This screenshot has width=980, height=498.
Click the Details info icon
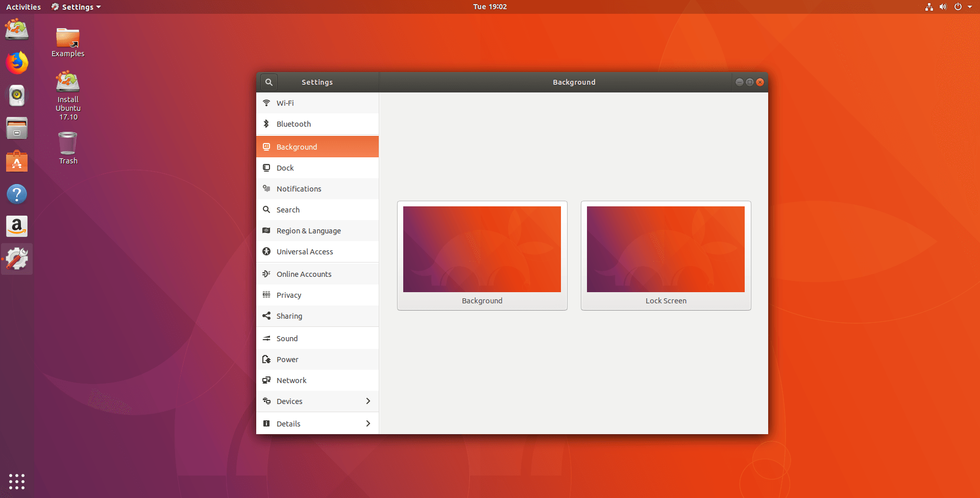(x=266, y=423)
